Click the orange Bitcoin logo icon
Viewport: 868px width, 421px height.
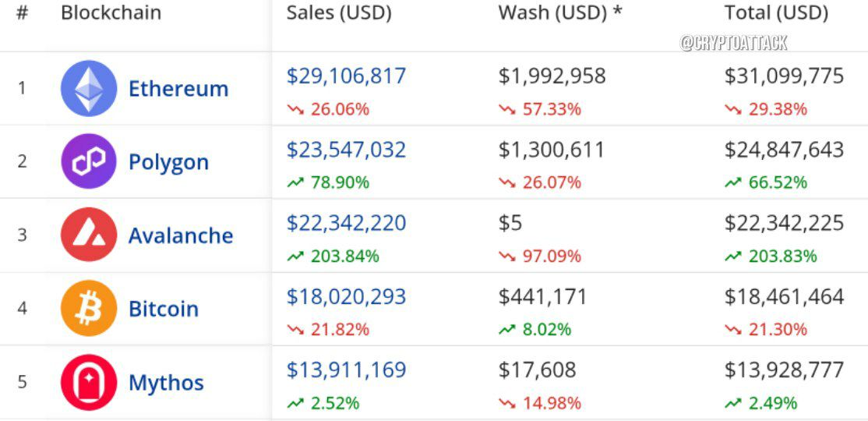(89, 308)
